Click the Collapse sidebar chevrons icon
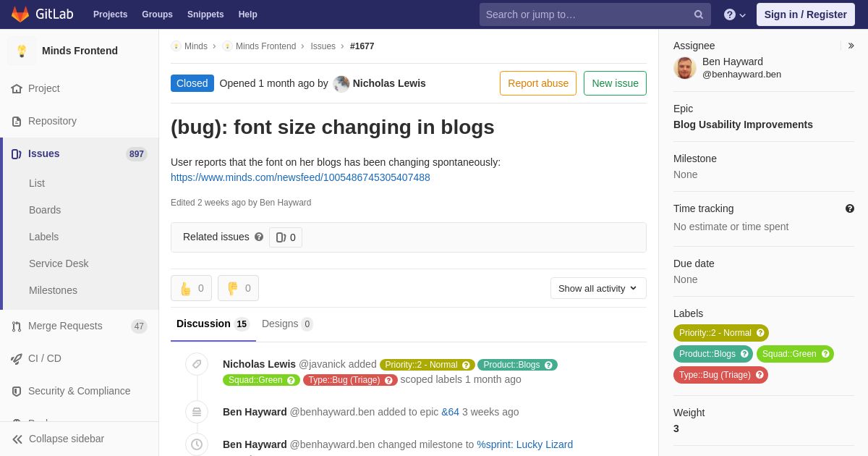The image size is (868, 456). 17,439
